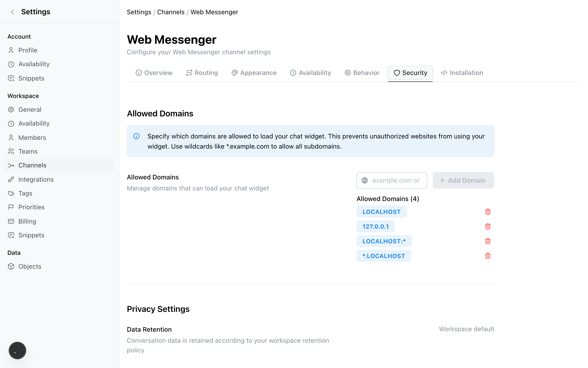Viewport: 588px width, 368px height.
Task: Click the *.LOCALHOST domain badge
Action: coord(384,256)
